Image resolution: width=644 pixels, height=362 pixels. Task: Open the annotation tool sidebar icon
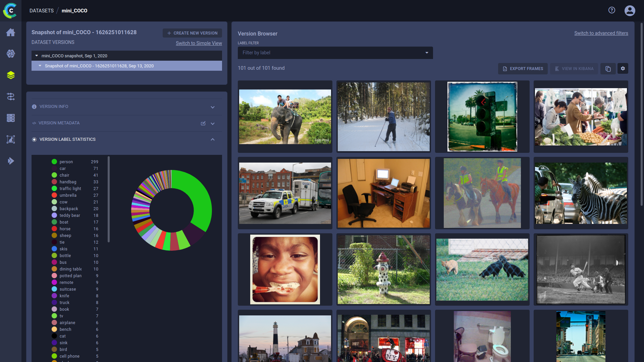coord(11,139)
